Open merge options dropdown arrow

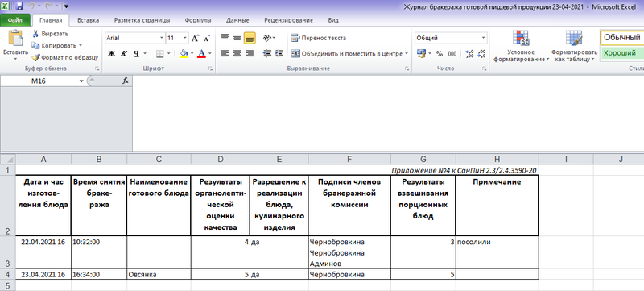click(x=407, y=53)
